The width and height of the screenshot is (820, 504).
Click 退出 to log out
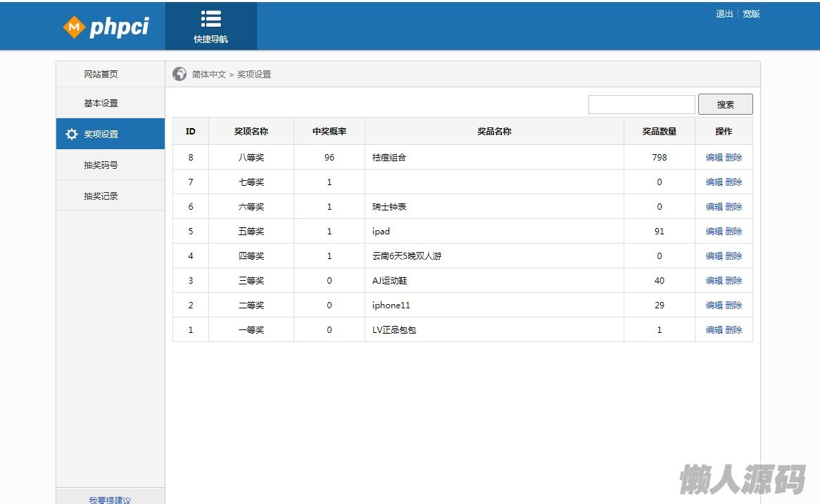tap(724, 14)
